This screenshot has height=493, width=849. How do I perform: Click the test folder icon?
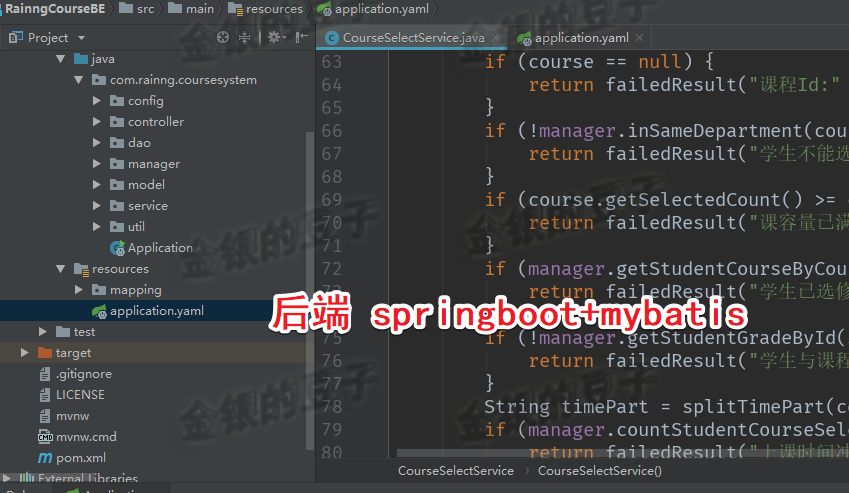[63, 332]
